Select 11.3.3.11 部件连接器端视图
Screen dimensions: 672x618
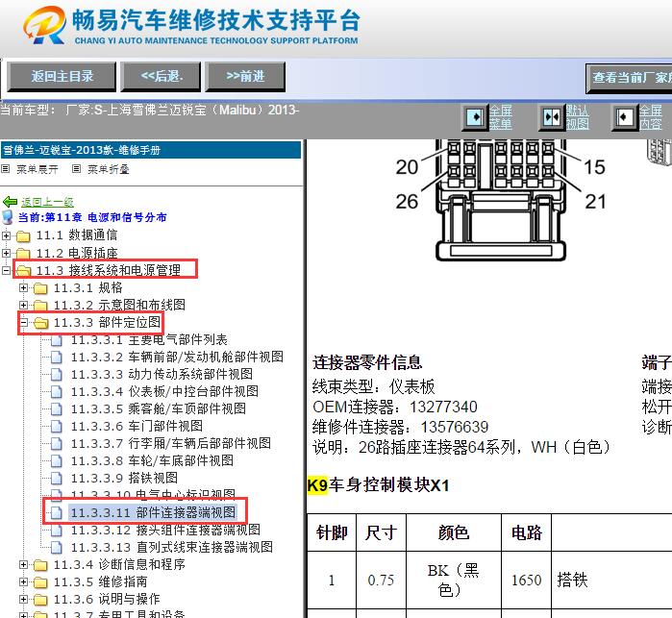coord(153,512)
